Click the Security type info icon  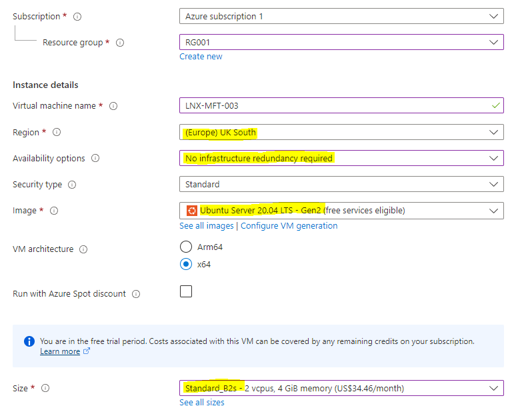tap(72, 185)
